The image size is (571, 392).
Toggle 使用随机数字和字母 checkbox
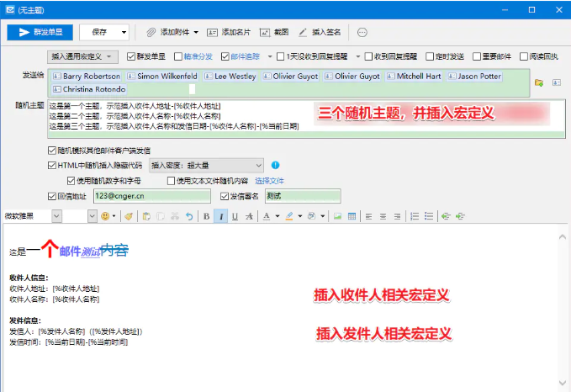(x=71, y=181)
